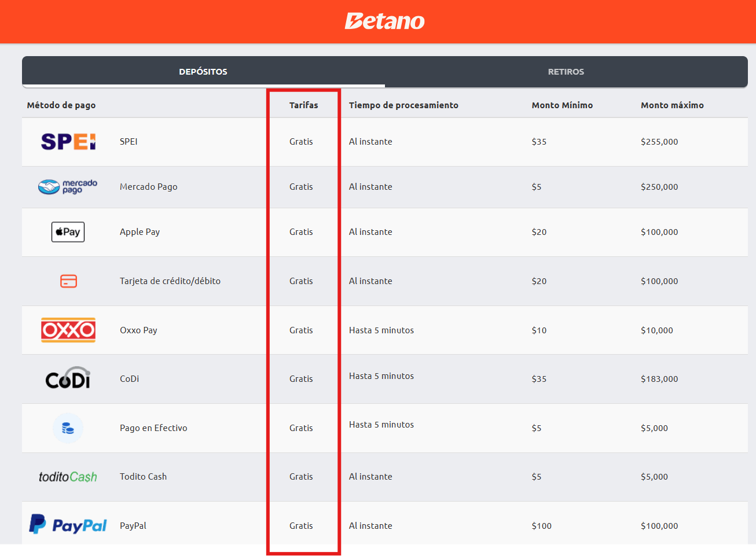Click the Tarifas column header
Viewport: 756px width, 556px height.
pyautogui.click(x=304, y=105)
